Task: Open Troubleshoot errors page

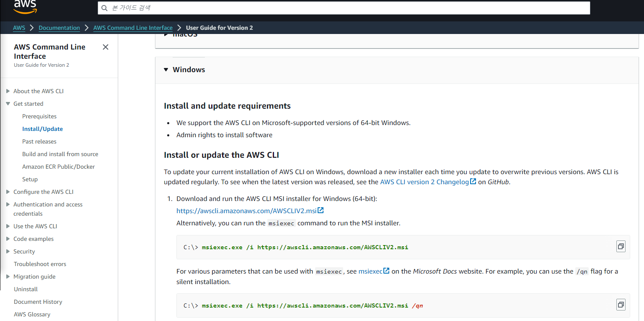Action: pos(40,264)
